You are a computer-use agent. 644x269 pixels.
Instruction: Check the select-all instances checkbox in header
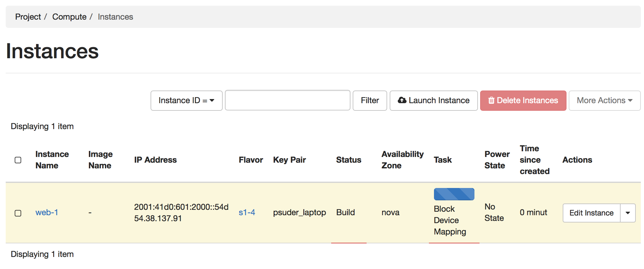pyautogui.click(x=18, y=160)
